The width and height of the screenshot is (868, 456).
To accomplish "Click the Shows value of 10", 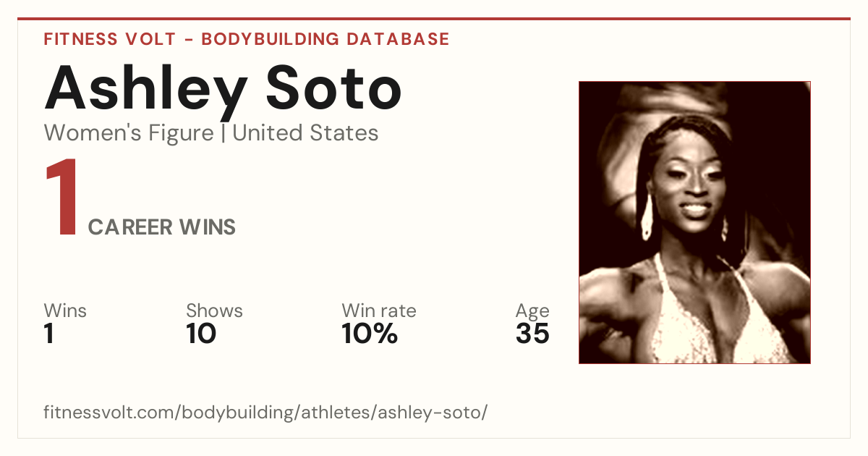I will 201,334.
